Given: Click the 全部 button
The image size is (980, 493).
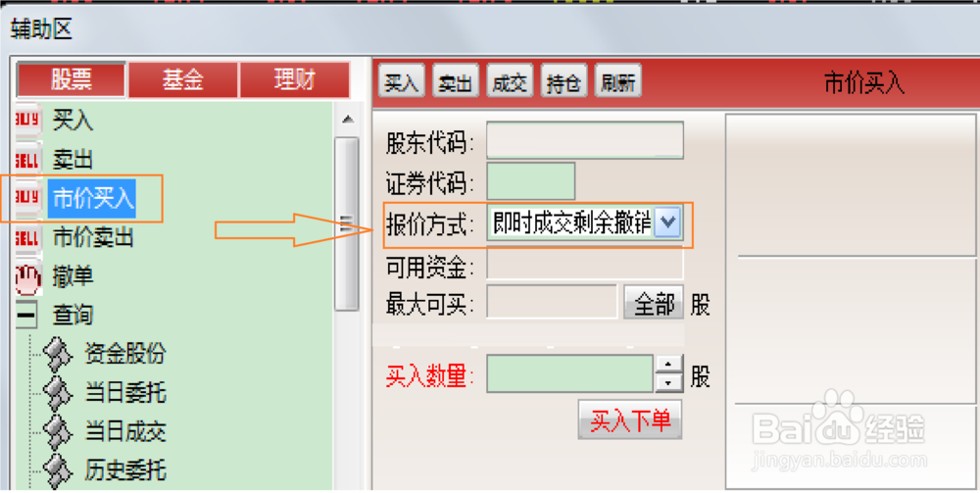Looking at the screenshot, I should 654,304.
